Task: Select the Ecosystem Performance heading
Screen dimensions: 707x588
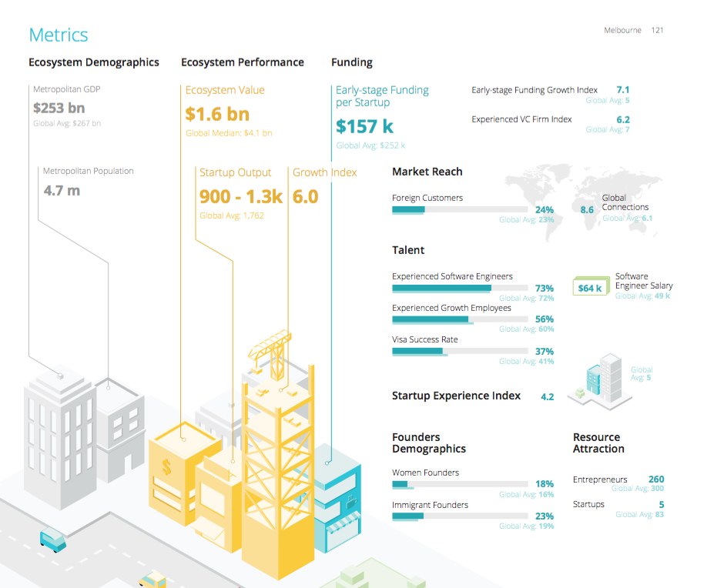Action: pyautogui.click(x=242, y=62)
